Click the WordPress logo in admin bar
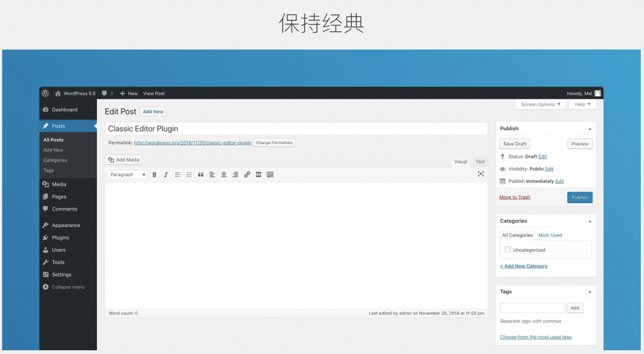644x354 pixels. (x=45, y=93)
